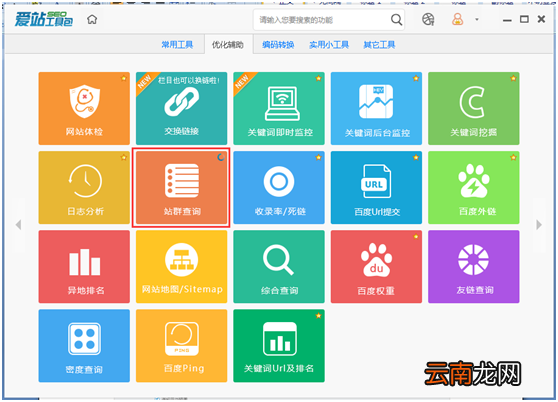Maximize the 爱站 window
The width and height of the screenshot is (558, 402).
tap(524, 19)
